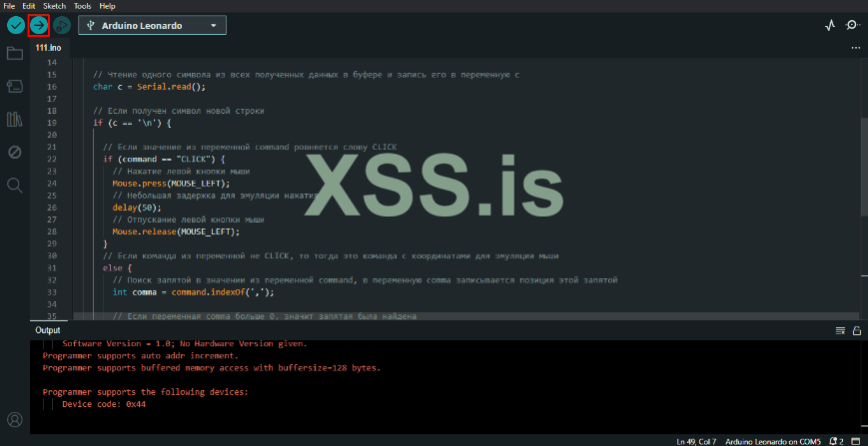Click line number 35 in gutter
Screen dimensions: 868x446
click(x=52, y=316)
